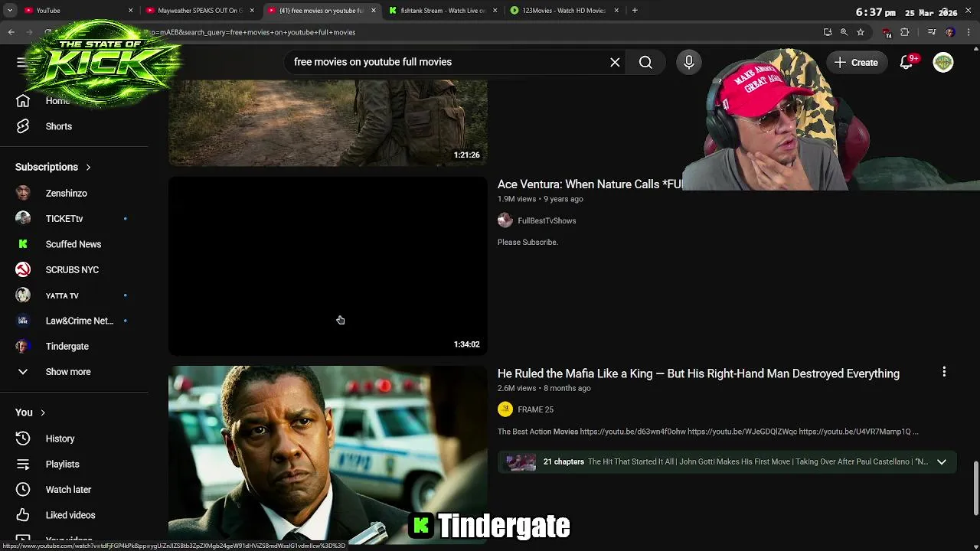This screenshot has width=980, height=551.
Task: Open the browser zoom indicator icon
Action: 844,32
